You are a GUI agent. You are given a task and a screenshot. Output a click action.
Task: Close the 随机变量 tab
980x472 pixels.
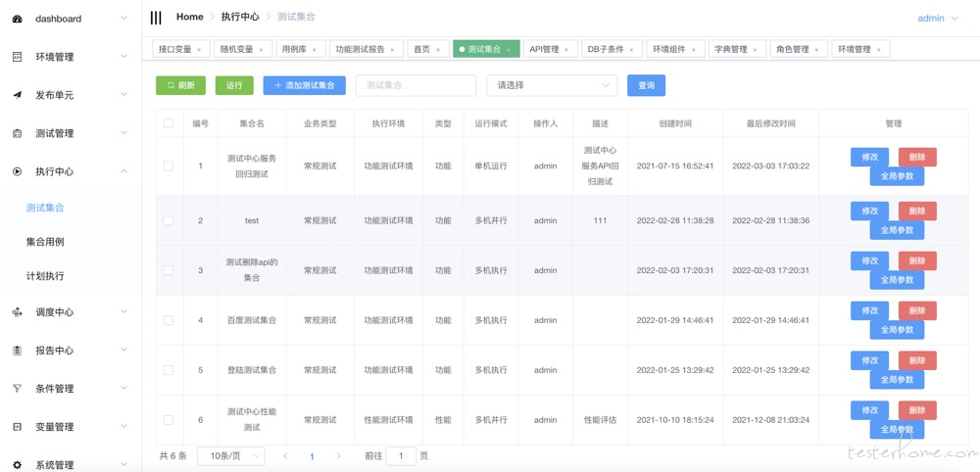(x=260, y=49)
